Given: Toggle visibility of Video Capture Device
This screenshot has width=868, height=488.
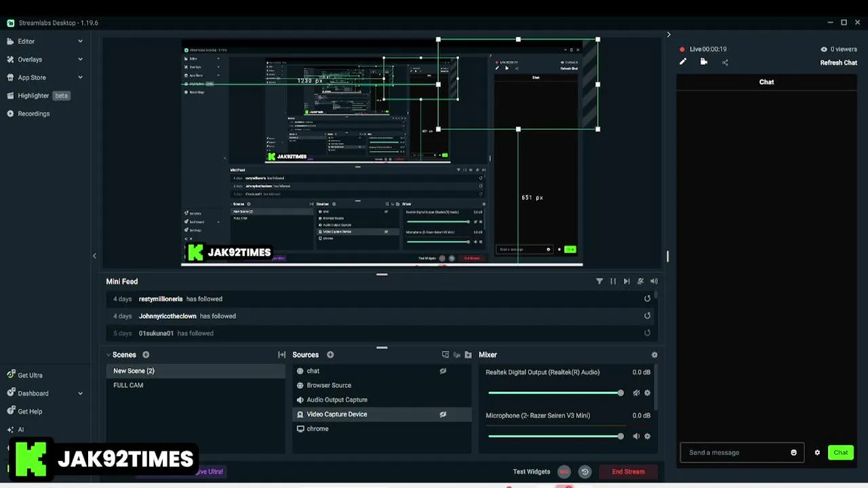Looking at the screenshot, I should [443, 414].
